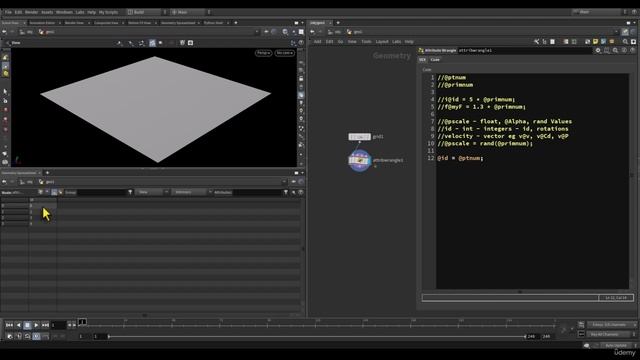
Task: Click the select tool arrow in the left toolbar
Action: coord(5,92)
